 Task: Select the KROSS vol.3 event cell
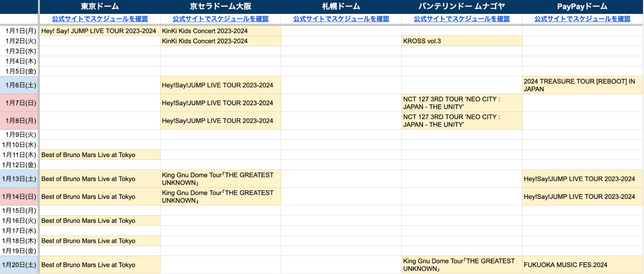[x=461, y=41]
